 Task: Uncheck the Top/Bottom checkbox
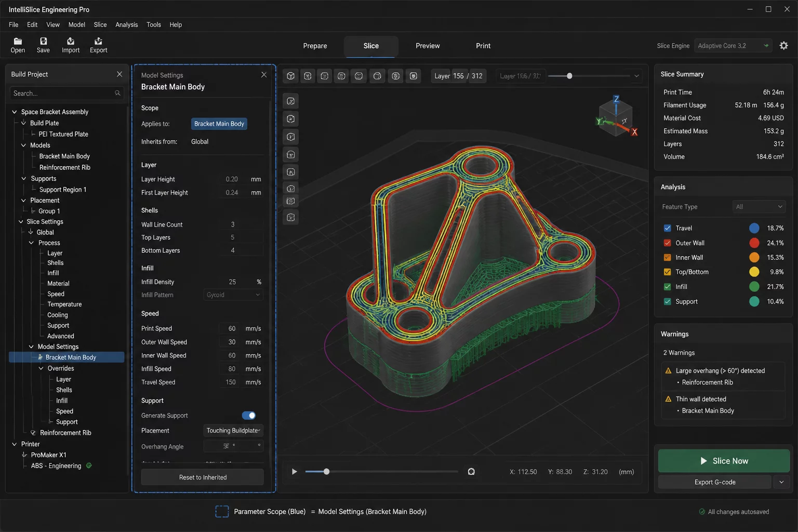pos(668,272)
